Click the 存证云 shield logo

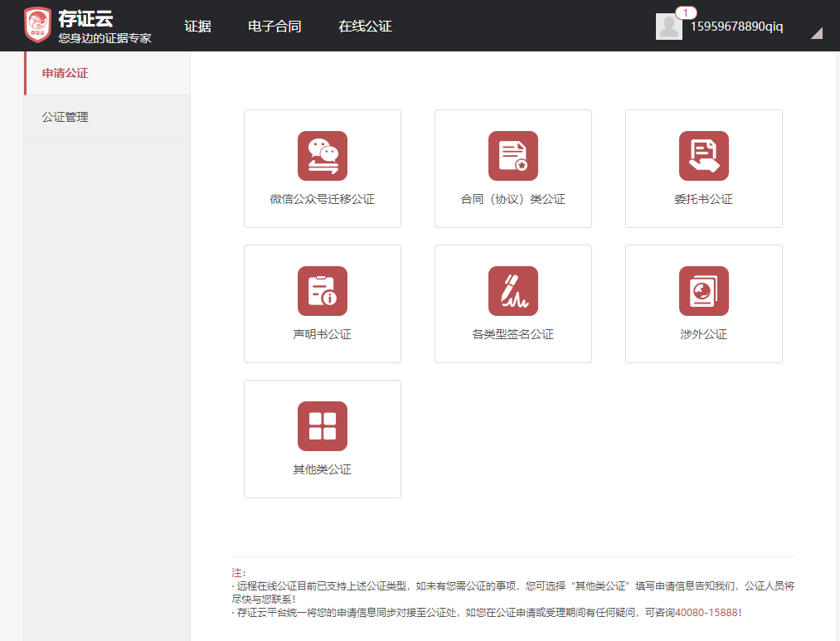(37, 25)
